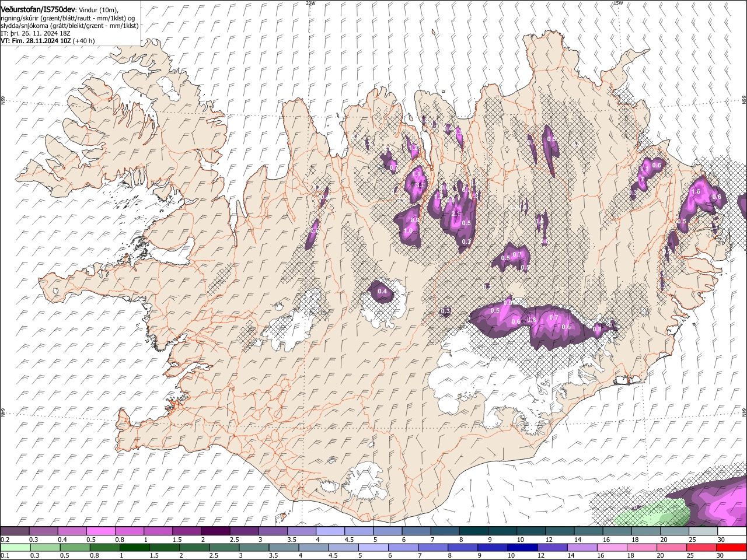Pick the navy blue rain swatch for 10–12

(x=522, y=547)
